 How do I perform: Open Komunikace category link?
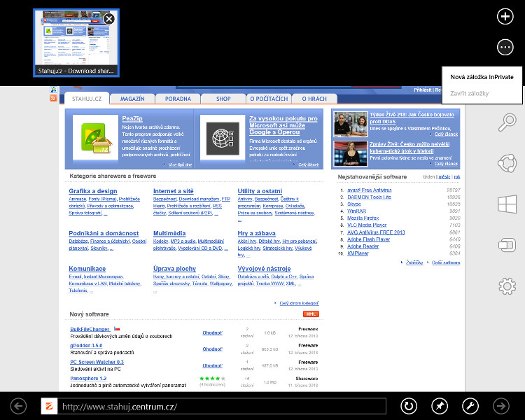[x=87, y=269]
